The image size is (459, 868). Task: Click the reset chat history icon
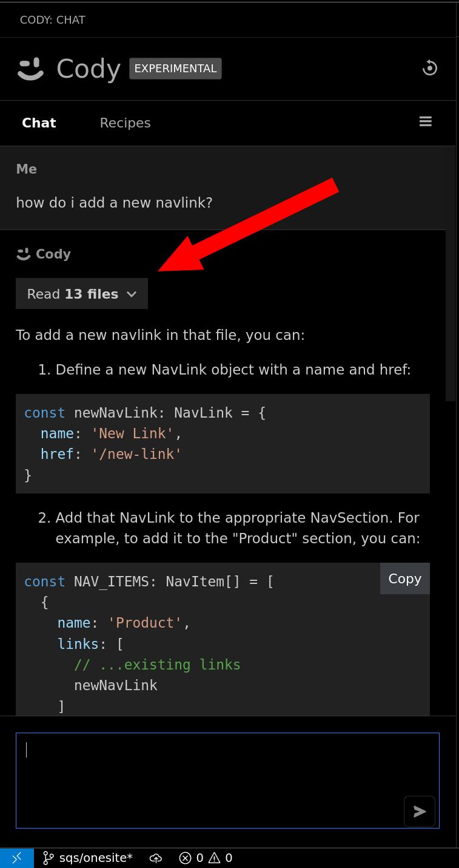(x=430, y=68)
